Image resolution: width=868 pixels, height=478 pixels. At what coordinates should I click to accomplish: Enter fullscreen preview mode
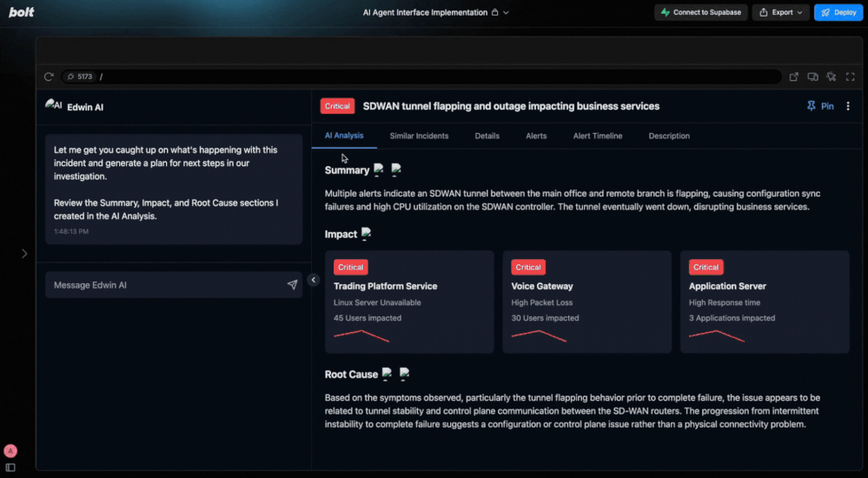850,76
